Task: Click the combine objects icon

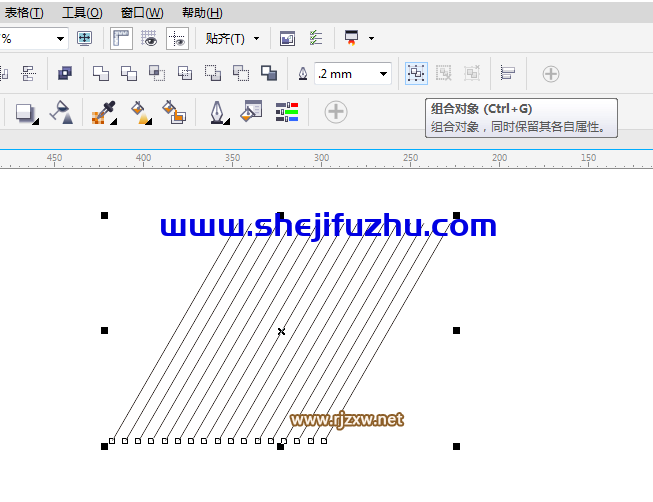Action: (x=65, y=74)
